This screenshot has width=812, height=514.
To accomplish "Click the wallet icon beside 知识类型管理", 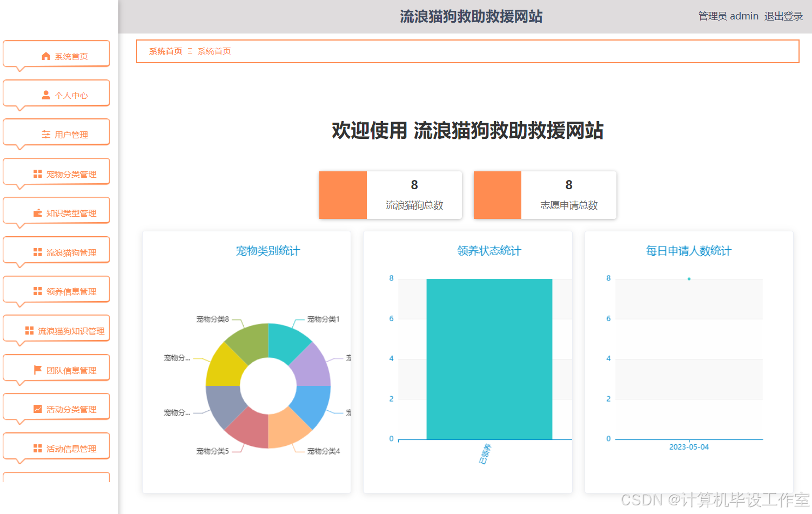I will [x=37, y=213].
